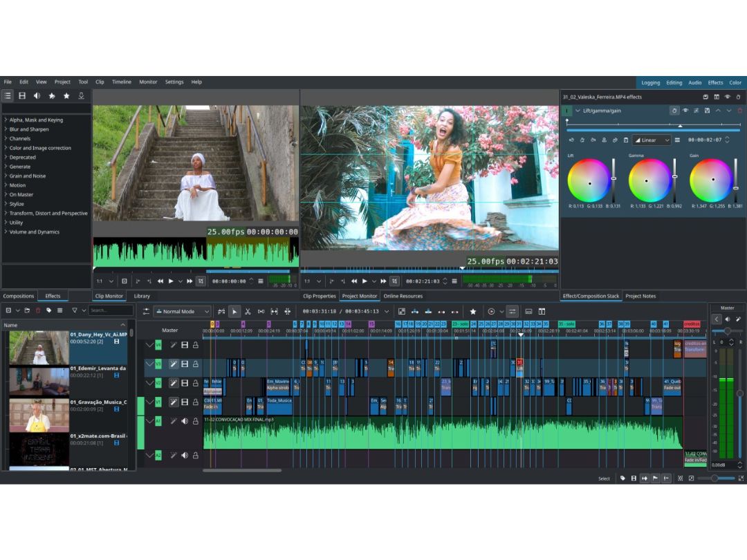Click the bin tag icon
747x560 pixels.
point(48,310)
